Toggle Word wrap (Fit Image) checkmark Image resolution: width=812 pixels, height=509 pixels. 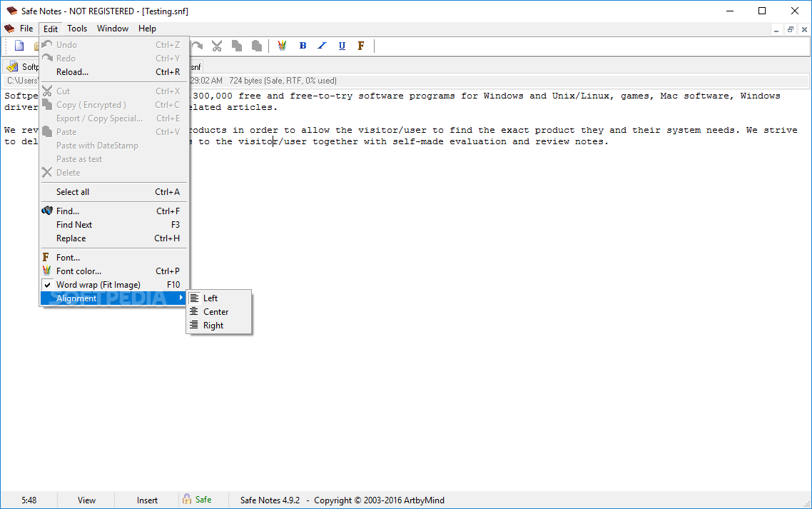47,285
